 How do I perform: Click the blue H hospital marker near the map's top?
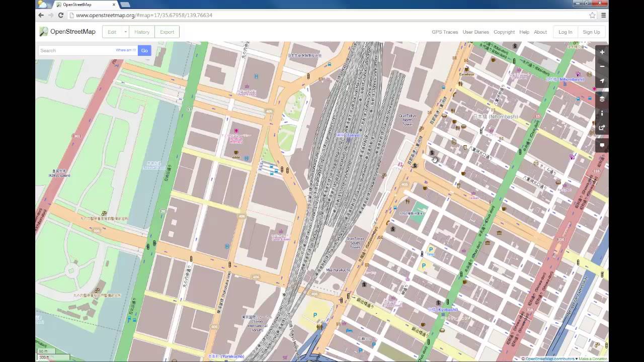(256, 76)
